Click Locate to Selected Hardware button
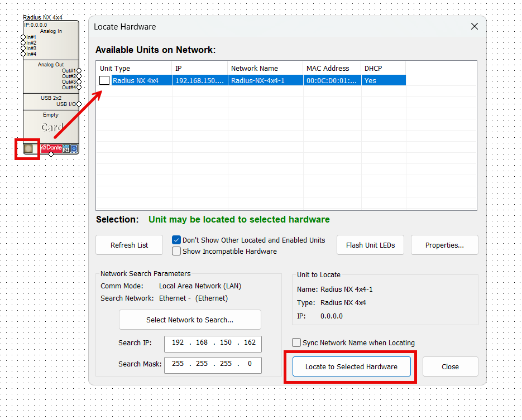This screenshot has height=420, width=522. (x=351, y=366)
